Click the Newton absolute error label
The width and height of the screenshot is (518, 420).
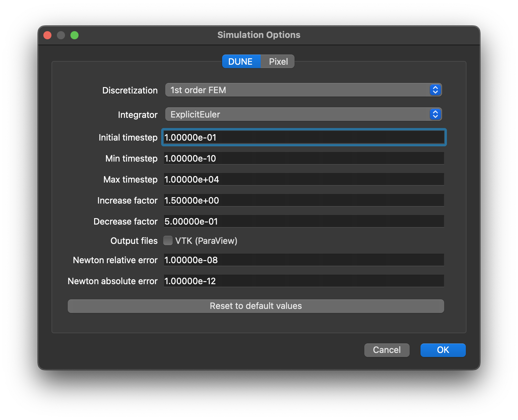113,281
